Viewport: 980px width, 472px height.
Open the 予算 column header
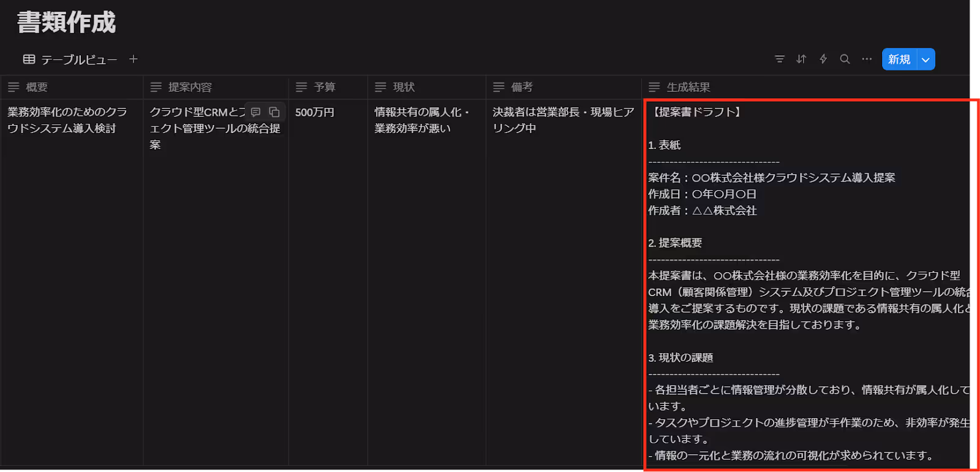(328, 87)
